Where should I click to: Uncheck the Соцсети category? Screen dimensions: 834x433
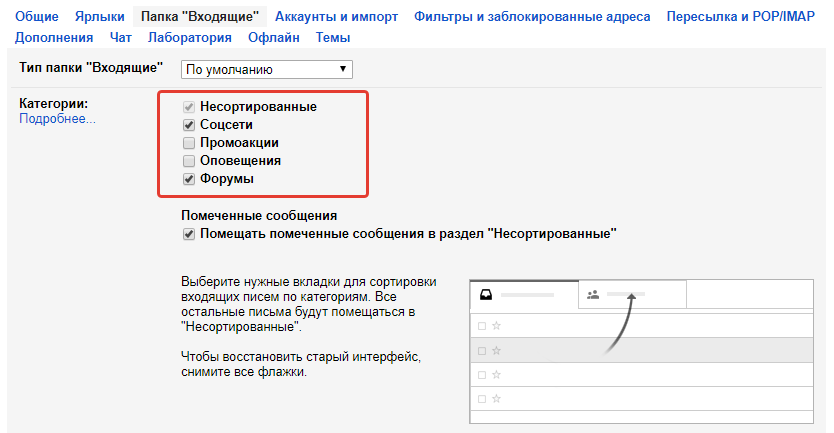[188, 125]
